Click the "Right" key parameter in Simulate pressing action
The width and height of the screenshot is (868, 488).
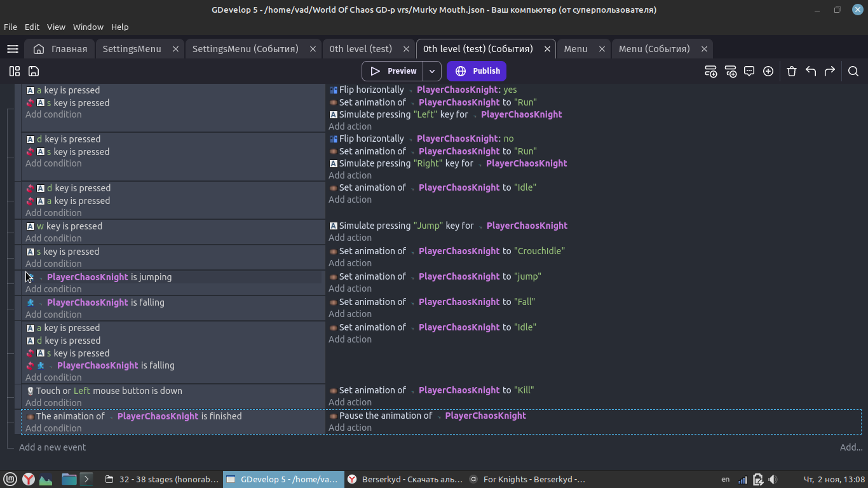click(428, 163)
